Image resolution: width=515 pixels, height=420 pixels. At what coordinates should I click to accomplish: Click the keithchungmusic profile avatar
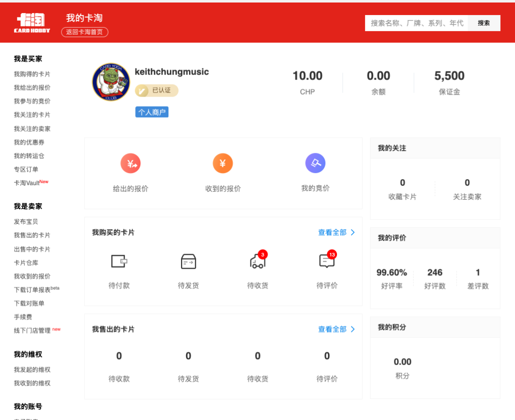click(x=111, y=82)
